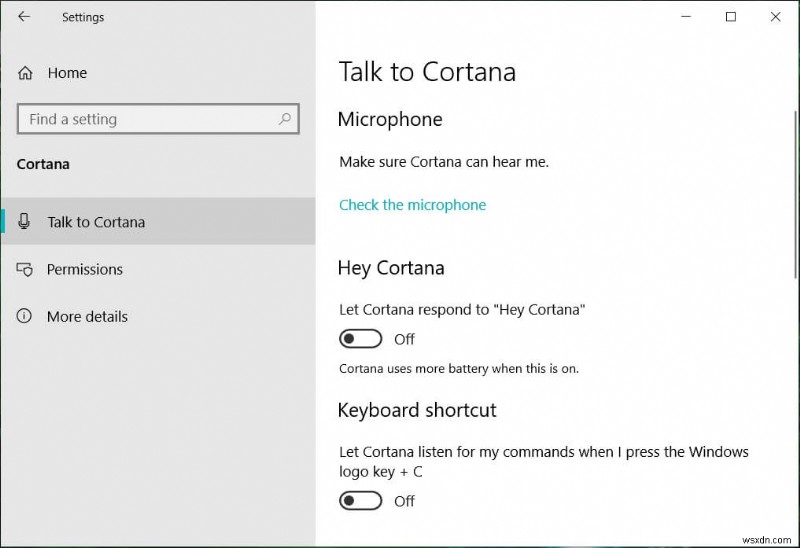Click the Talk to Cortana page heading
Screen dimensions: 800x548
coord(428,71)
